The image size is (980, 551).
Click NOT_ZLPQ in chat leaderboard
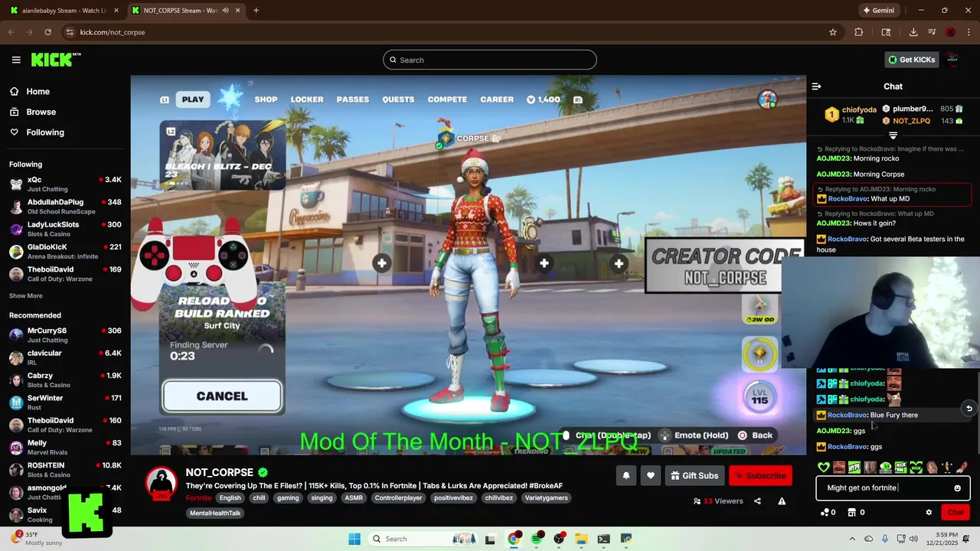pyautogui.click(x=911, y=121)
